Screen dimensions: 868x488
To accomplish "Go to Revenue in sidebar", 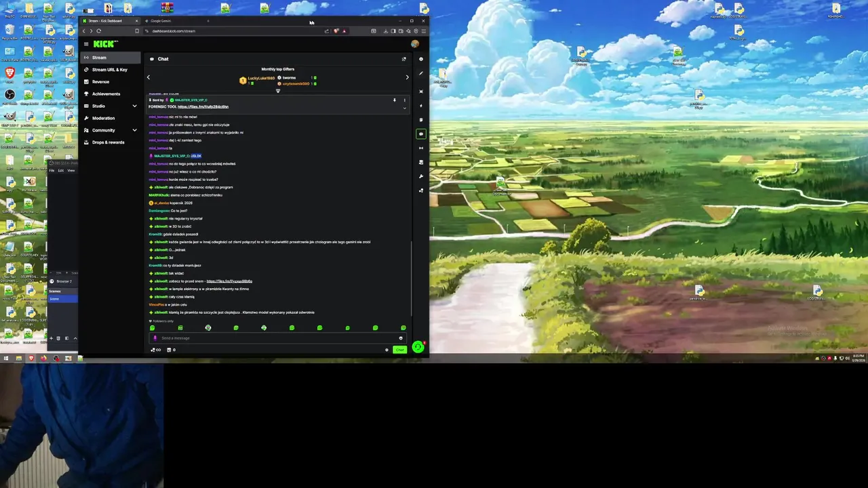I will tap(111, 82).
